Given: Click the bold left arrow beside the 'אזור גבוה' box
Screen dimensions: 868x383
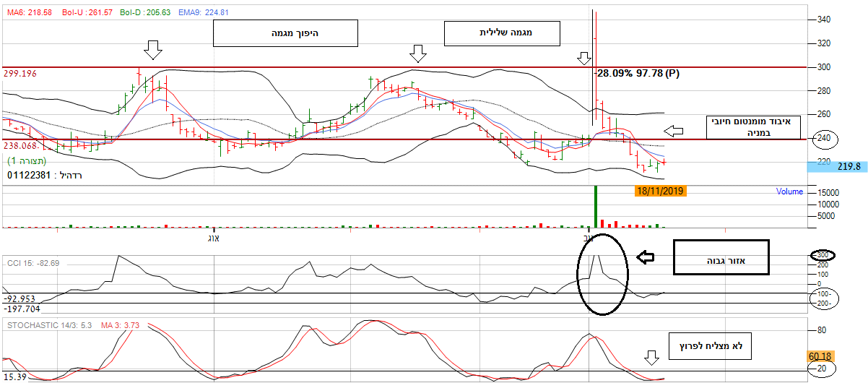Looking at the screenshot, I should click(646, 257).
